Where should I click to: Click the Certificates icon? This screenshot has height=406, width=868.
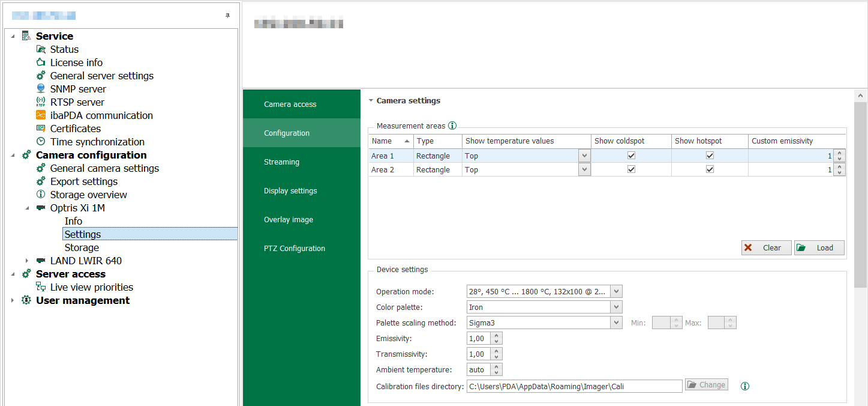coord(41,129)
